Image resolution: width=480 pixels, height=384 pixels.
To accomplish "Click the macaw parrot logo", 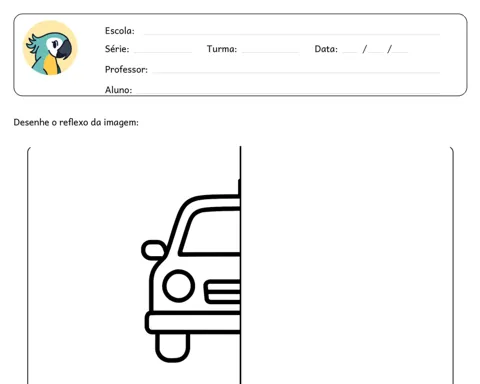I will tap(50, 48).
